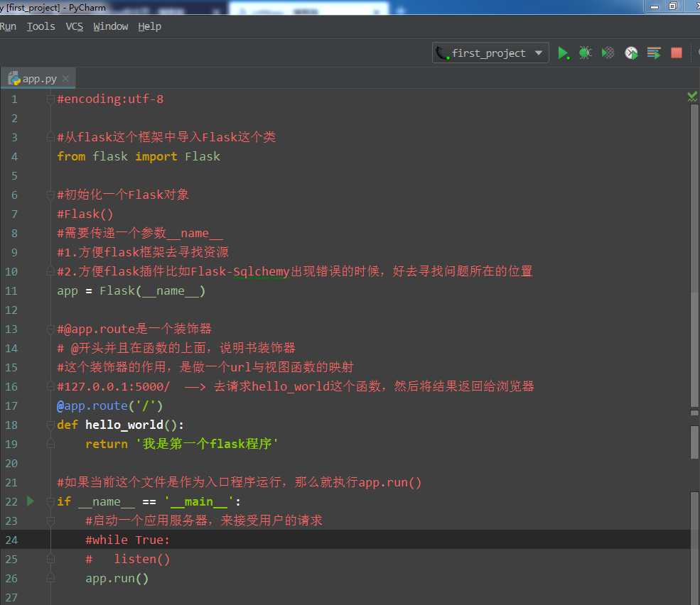
Task: Stop the running process
Action: coord(677,53)
